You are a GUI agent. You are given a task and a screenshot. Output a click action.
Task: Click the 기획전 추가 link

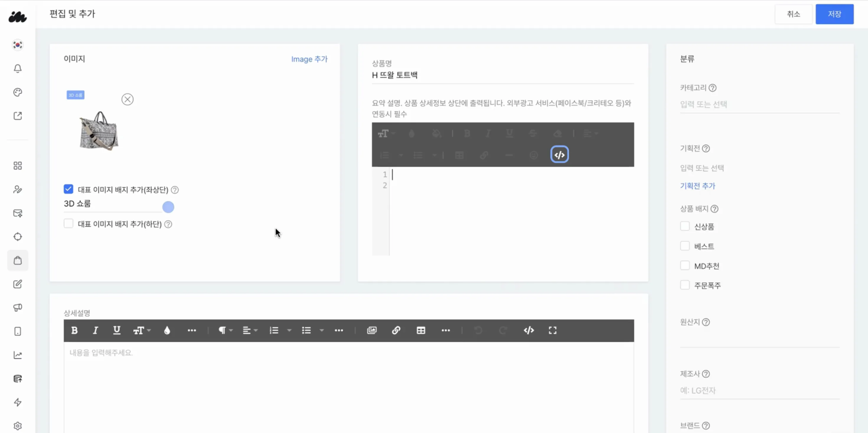click(x=697, y=185)
